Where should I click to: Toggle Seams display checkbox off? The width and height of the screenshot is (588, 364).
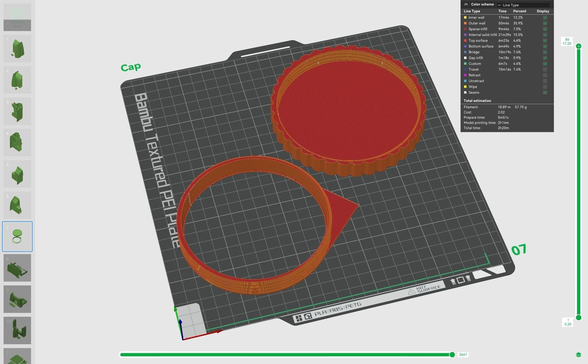[x=545, y=93]
